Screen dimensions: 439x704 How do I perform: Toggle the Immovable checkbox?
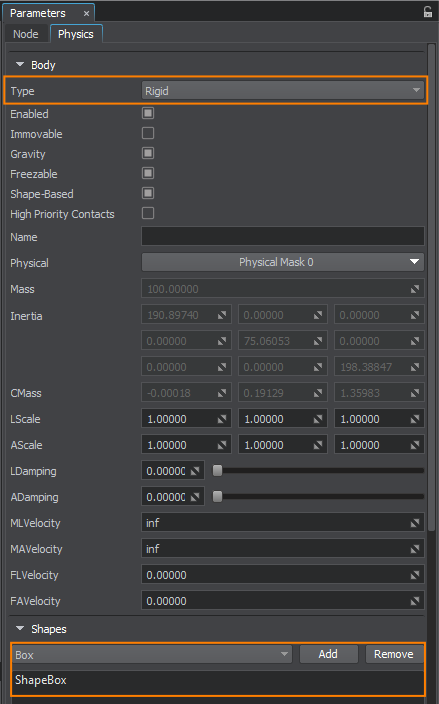coord(148,133)
